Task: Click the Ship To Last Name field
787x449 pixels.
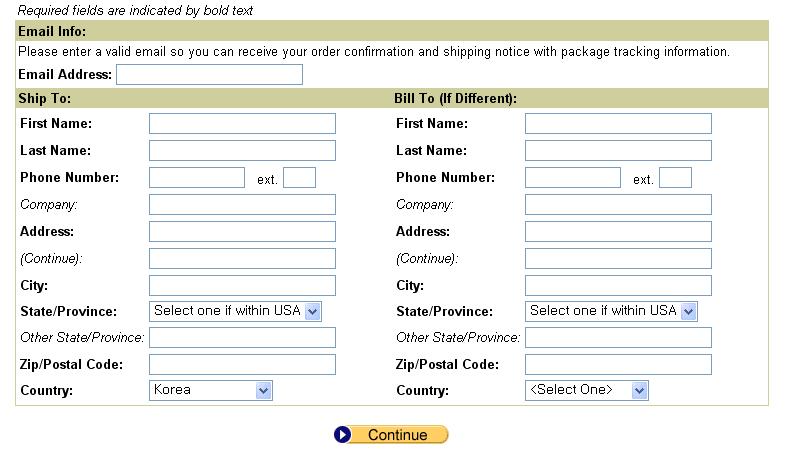Action: [242, 151]
